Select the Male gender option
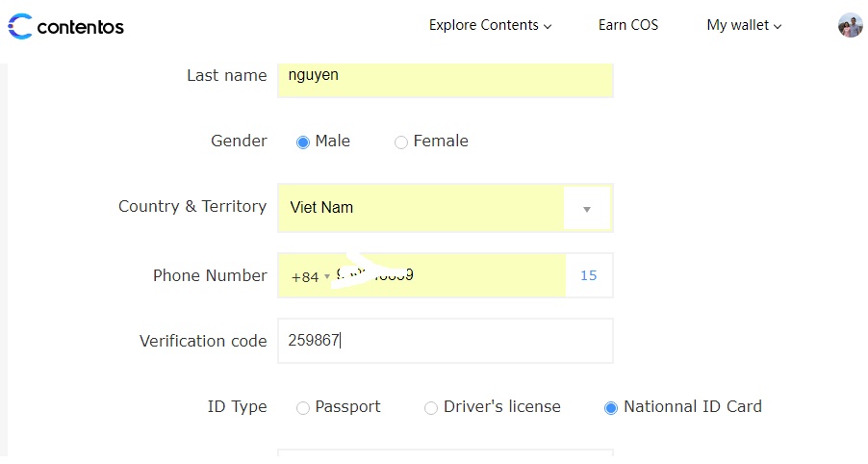 pos(303,142)
